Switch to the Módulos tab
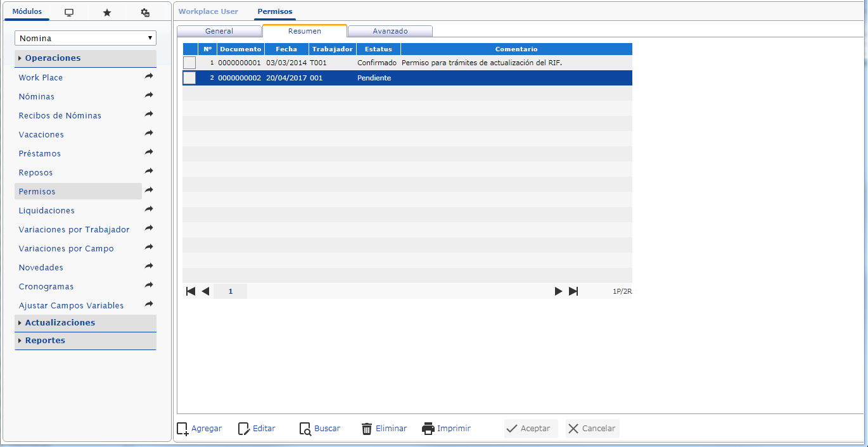Image resolution: width=868 pixels, height=447 pixels. point(27,12)
